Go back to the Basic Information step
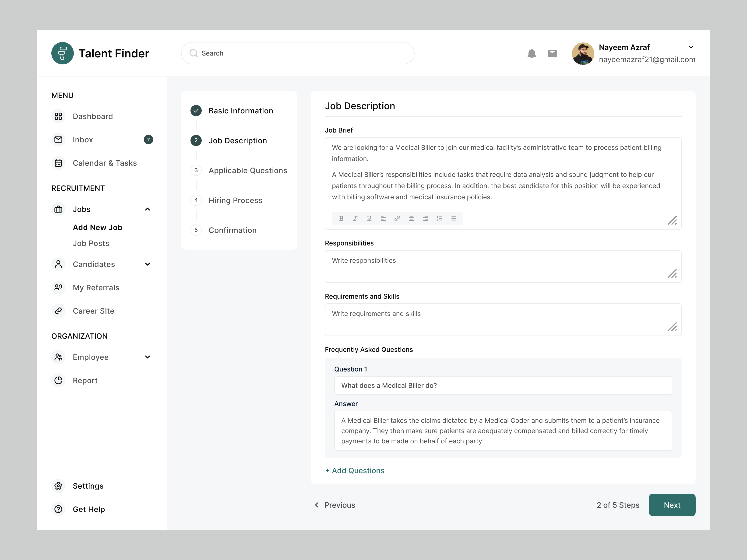The width and height of the screenshot is (747, 560). click(x=240, y=111)
